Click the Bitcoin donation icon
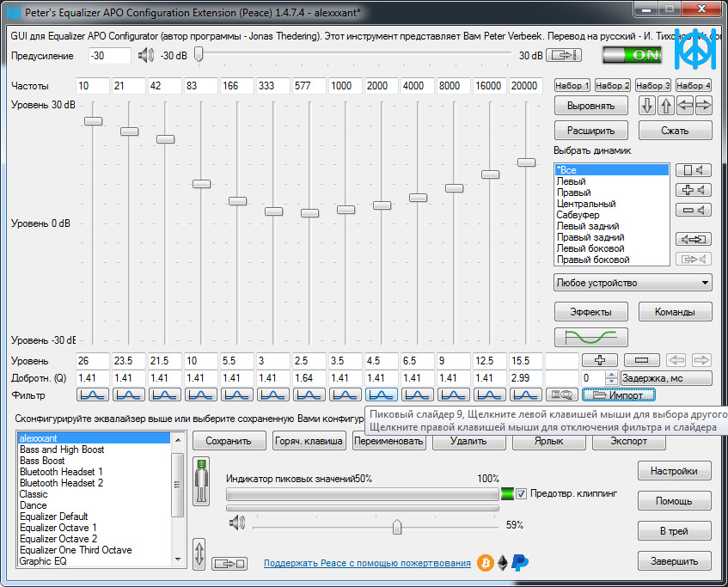Screen dimensions: 728x587 click(x=486, y=563)
